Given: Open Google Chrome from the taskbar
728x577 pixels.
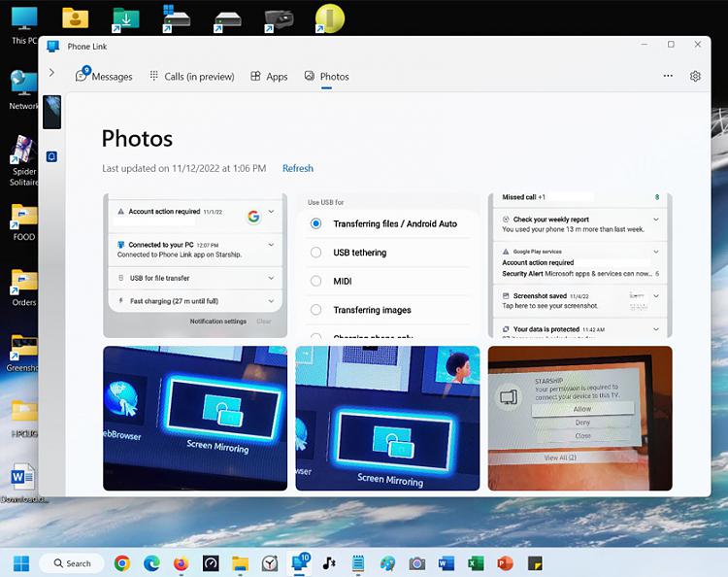Looking at the screenshot, I should (122, 563).
